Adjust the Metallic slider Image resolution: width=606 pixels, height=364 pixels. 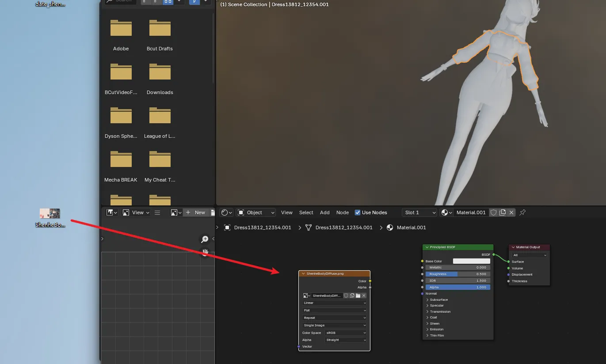[458, 267]
